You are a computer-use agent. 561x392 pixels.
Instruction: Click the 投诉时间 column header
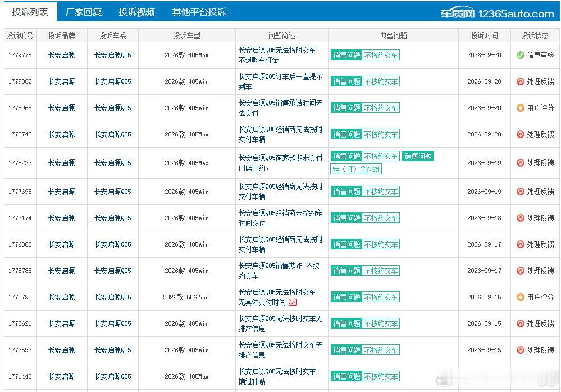pyautogui.click(x=485, y=35)
